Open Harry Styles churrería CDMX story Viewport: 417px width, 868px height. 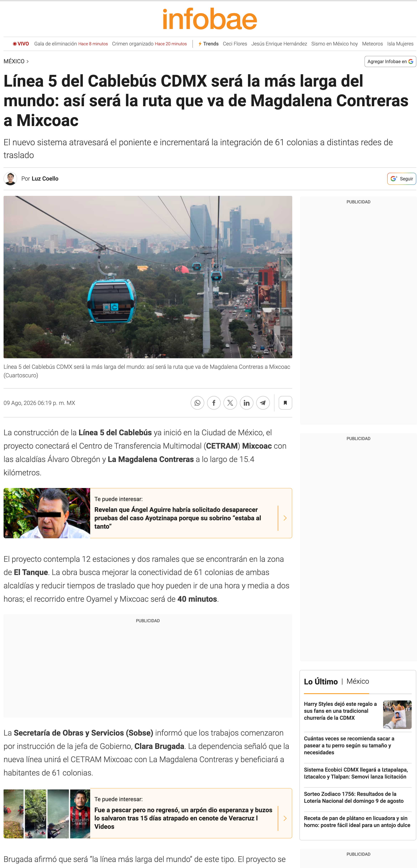tap(340, 711)
